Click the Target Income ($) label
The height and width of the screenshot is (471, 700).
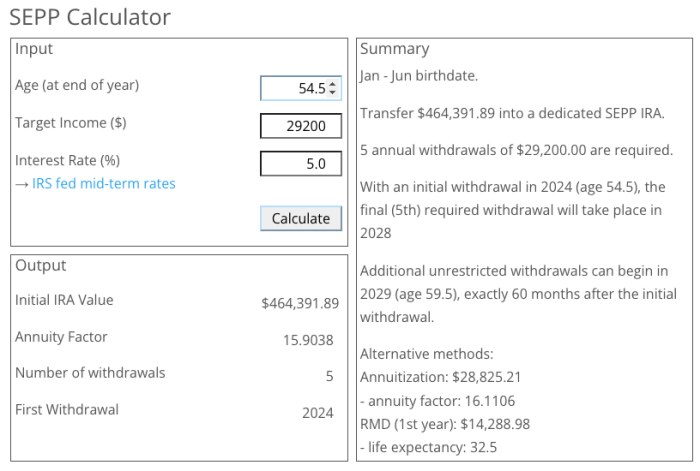click(70, 123)
